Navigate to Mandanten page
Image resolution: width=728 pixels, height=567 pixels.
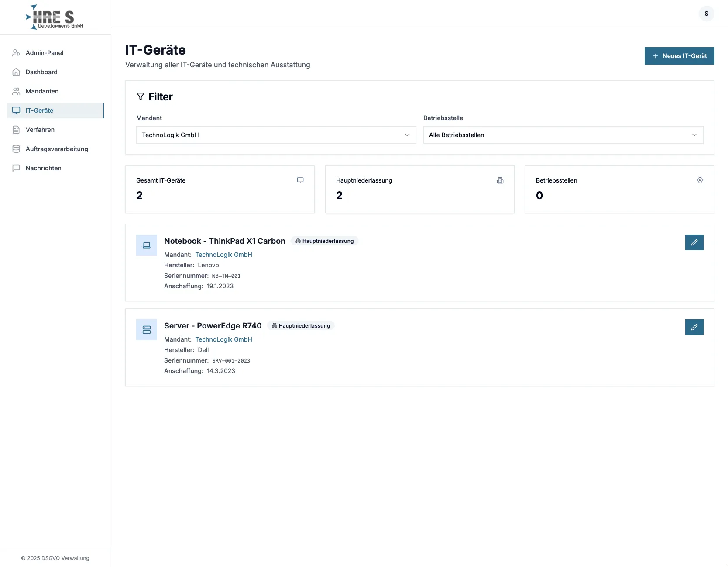coord(42,91)
